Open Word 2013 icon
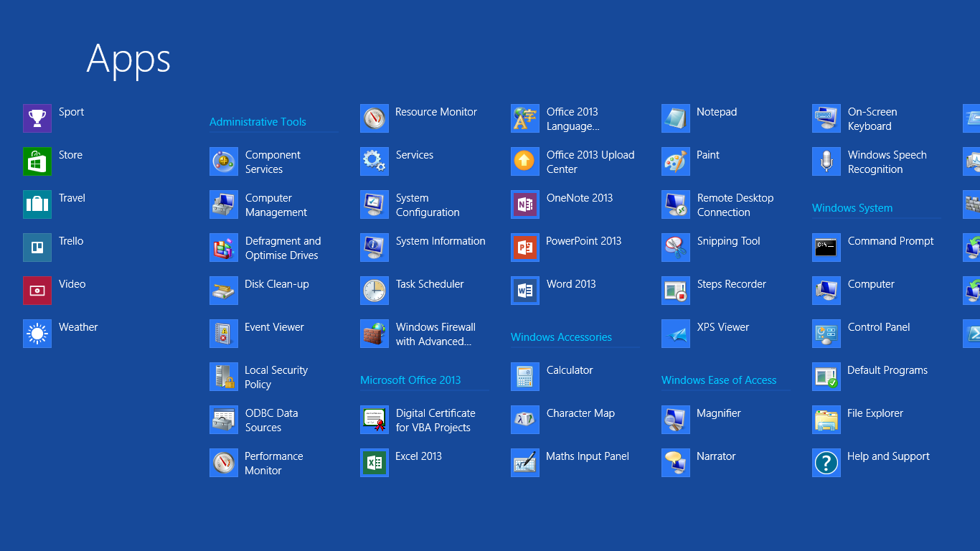The image size is (980, 551). [525, 291]
